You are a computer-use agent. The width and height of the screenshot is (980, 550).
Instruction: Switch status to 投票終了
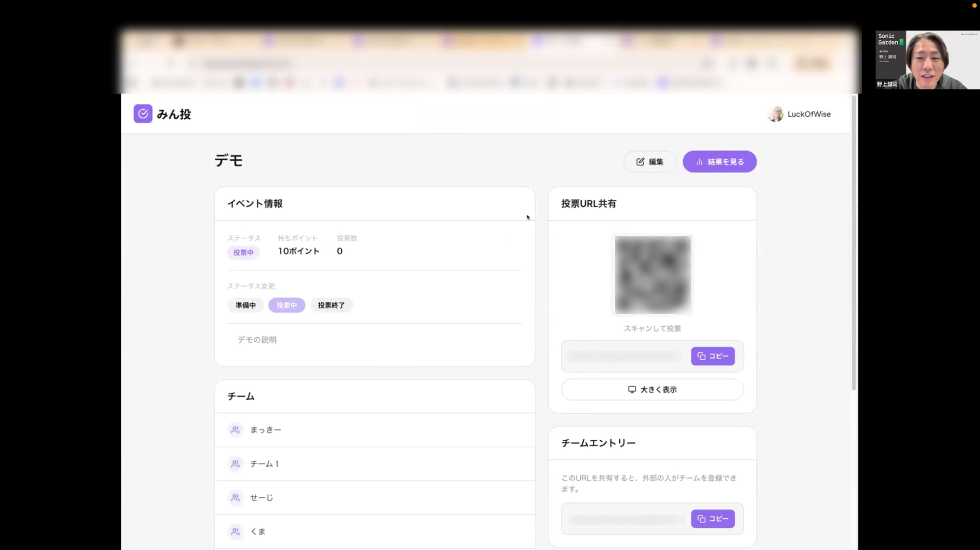click(331, 305)
